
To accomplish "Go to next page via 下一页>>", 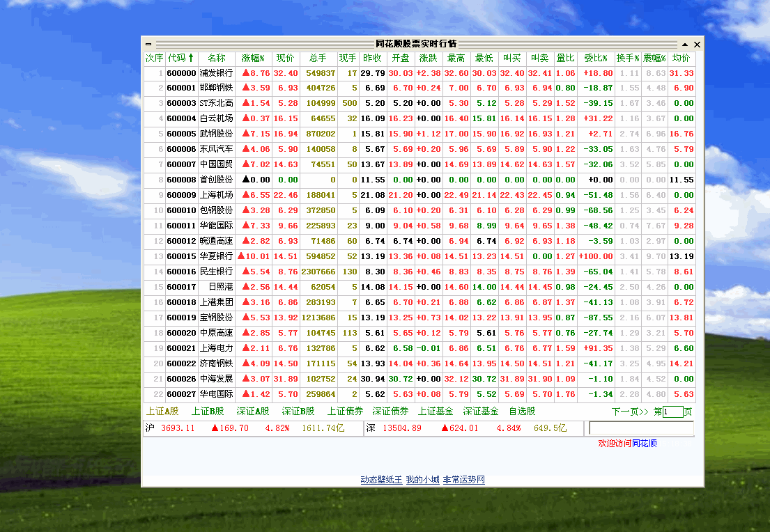I will point(630,412).
